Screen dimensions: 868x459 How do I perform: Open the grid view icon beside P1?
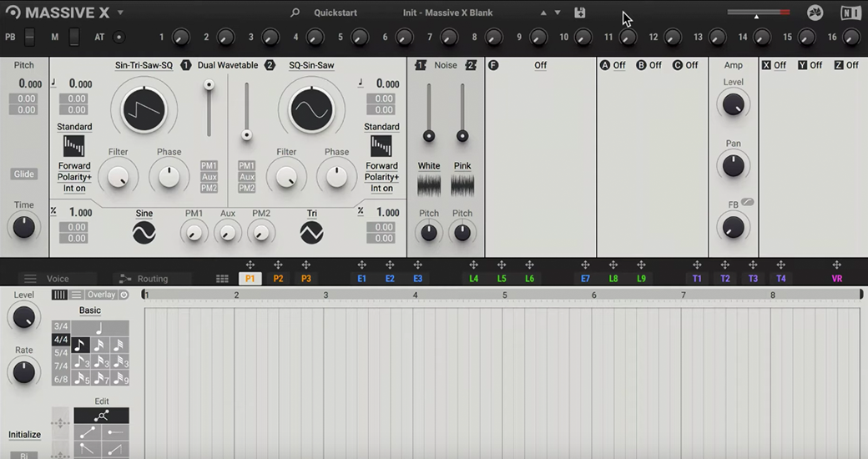222,279
